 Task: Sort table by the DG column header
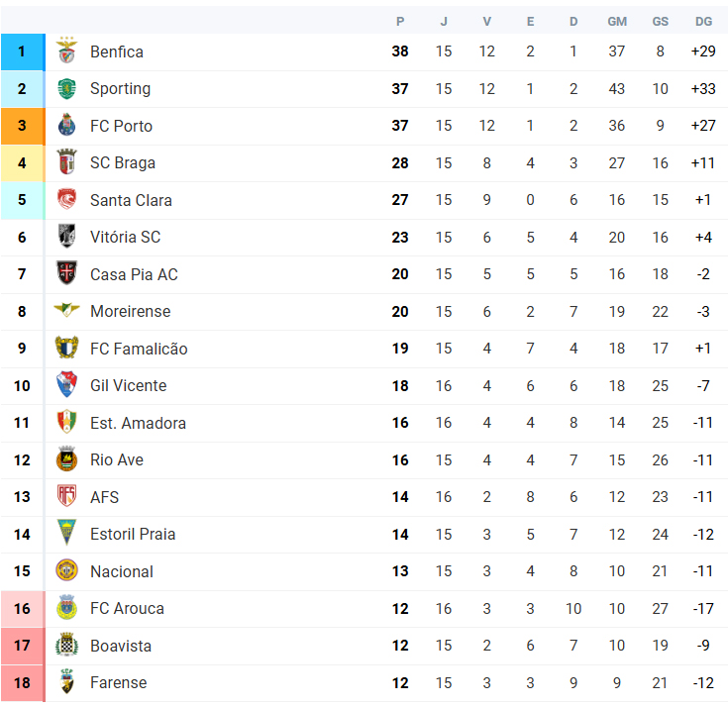(703, 22)
